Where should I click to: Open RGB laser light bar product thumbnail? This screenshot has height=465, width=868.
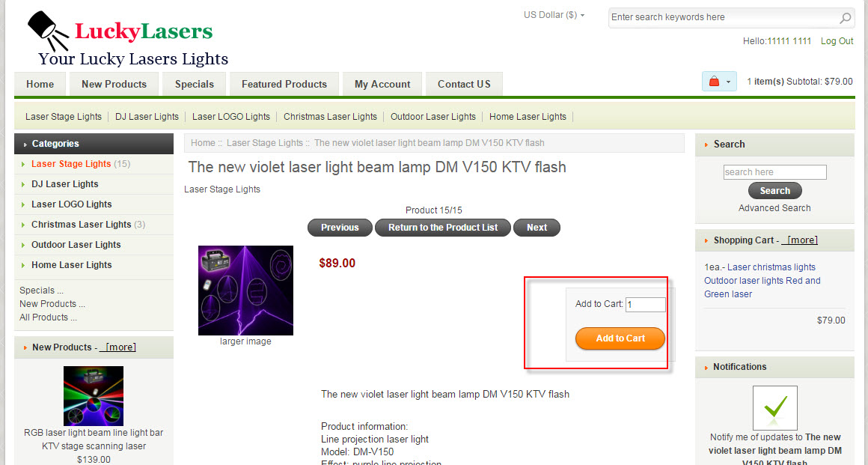(94, 395)
